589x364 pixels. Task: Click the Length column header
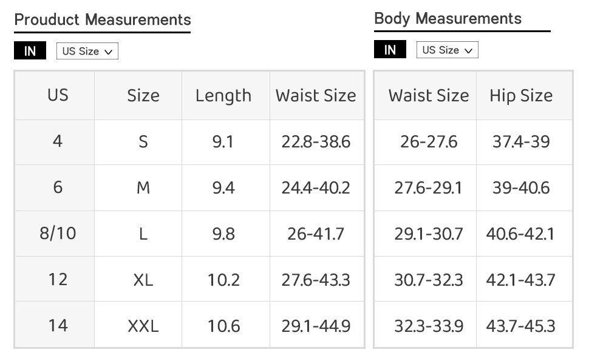tap(223, 96)
